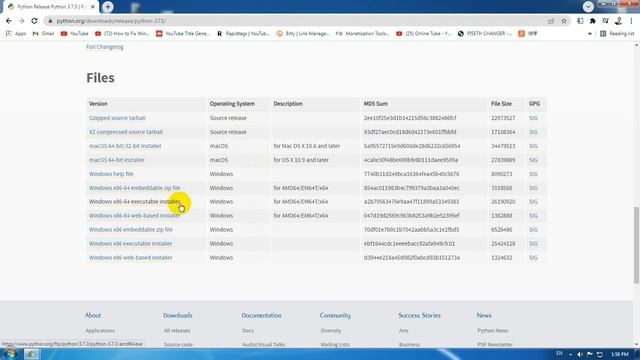
Task: Download Windows x86 web-based installer
Action: coord(131,258)
